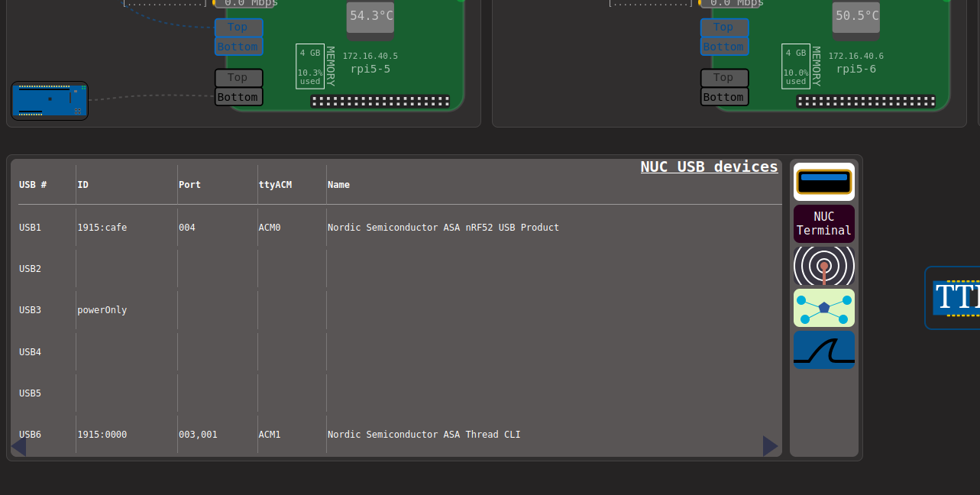Image resolution: width=980 pixels, height=495 pixels.
Task: Click IP address 172.16.40.5
Action: 370,56
